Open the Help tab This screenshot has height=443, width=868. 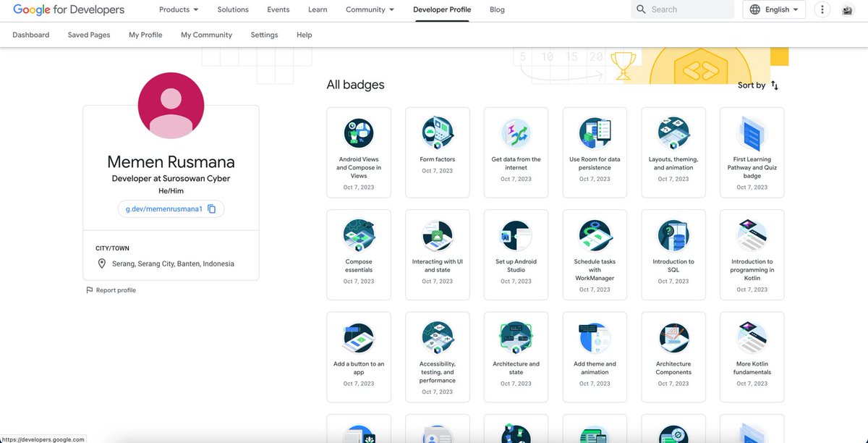(x=305, y=35)
